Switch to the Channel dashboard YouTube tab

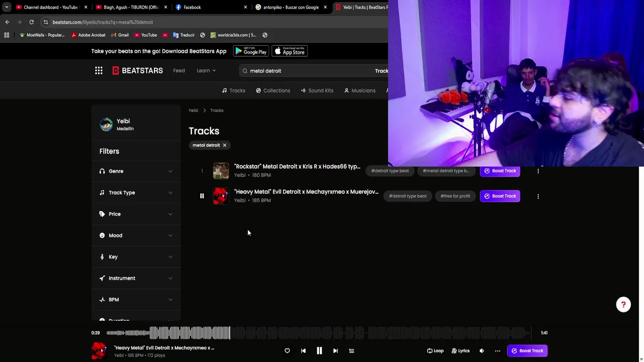[50, 7]
